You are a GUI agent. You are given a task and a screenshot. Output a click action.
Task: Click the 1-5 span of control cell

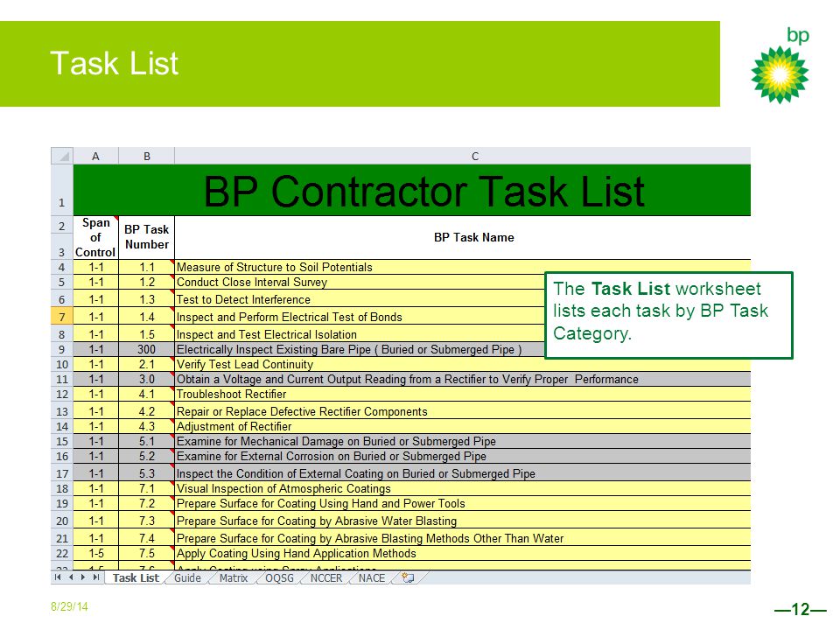pyautogui.click(x=95, y=553)
